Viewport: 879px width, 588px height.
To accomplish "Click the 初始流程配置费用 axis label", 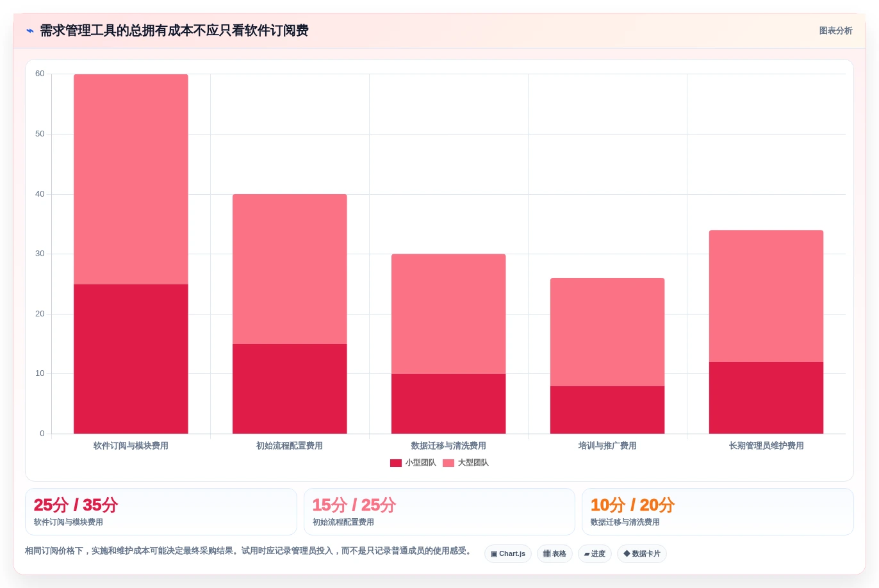I will click(290, 446).
